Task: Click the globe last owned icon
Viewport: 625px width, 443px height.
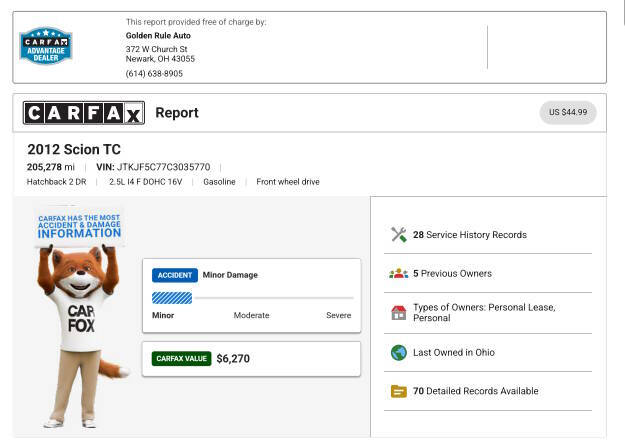Action: 399,352
